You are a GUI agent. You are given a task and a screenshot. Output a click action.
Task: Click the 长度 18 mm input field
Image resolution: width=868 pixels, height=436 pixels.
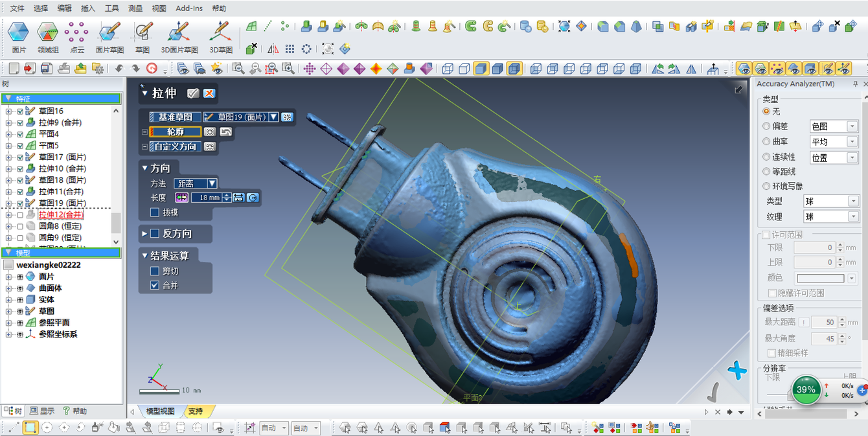205,198
